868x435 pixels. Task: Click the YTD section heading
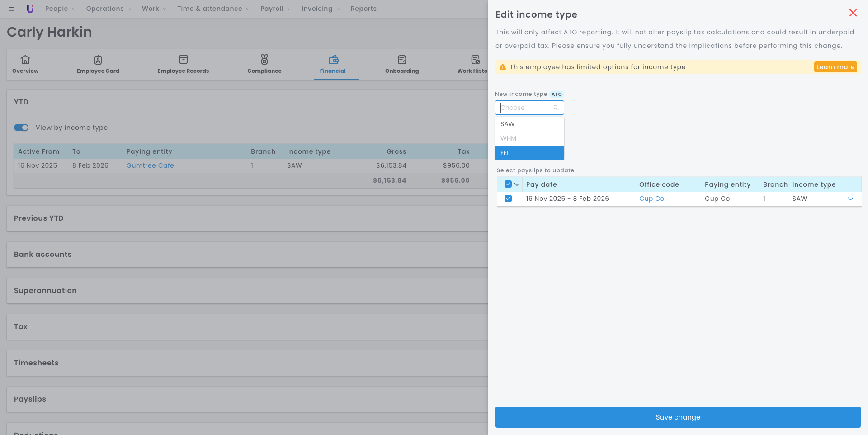coord(21,102)
